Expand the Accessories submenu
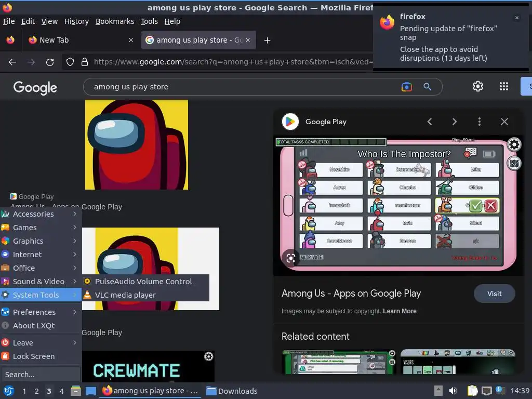This screenshot has height=399, width=532. click(41, 214)
